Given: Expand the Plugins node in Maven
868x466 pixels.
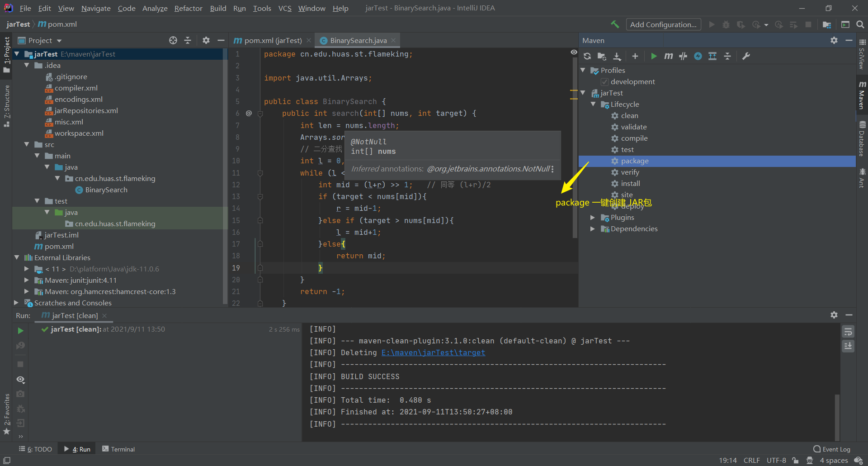Looking at the screenshot, I should pyautogui.click(x=593, y=218).
